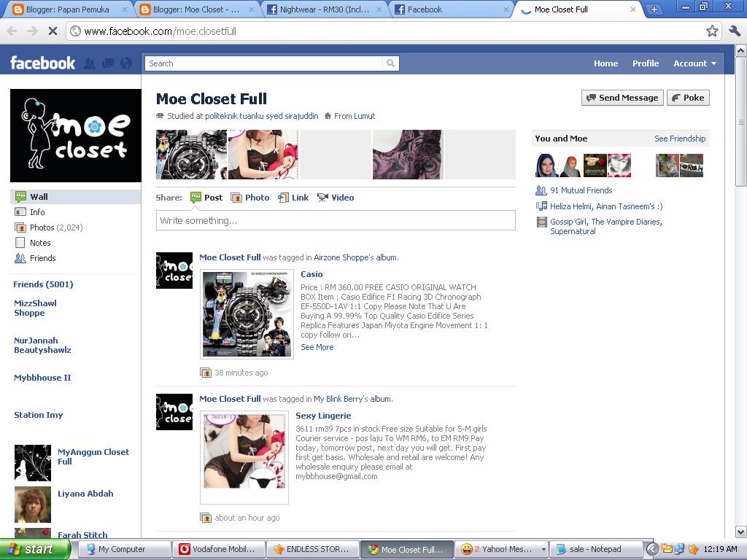The width and height of the screenshot is (747, 560).
Task: Click page scrollbar down arrow
Action: (x=741, y=532)
